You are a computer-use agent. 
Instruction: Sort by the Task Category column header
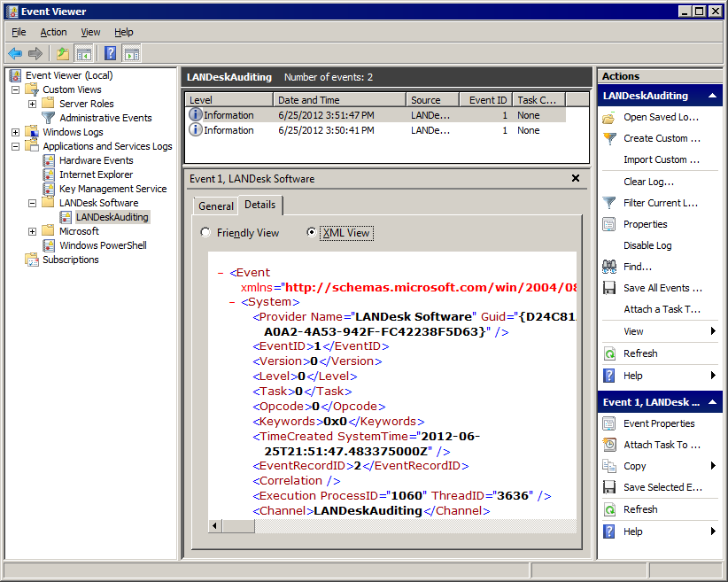click(x=539, y=100)
